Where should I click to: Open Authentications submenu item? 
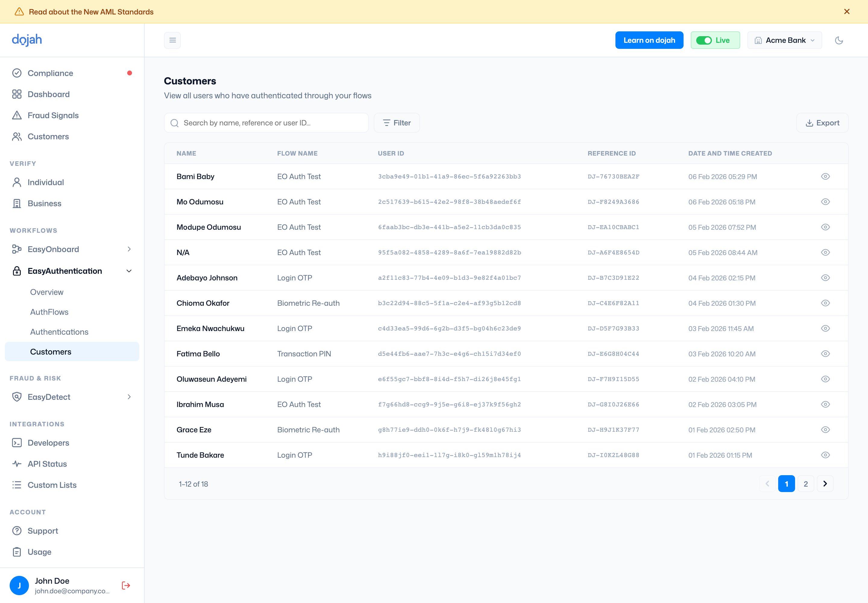pyautogui.click(x=59, y=332)
